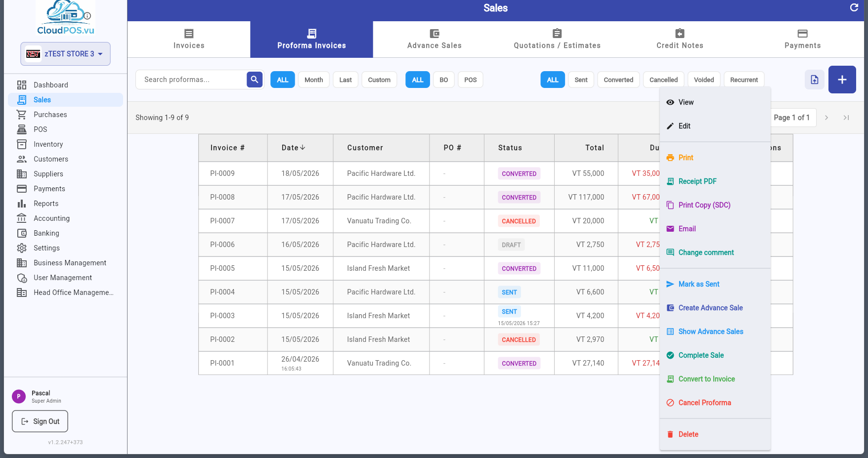This screenshot has width=868, height=458.
Task: Open Purchases in the sidebar
Action: pos(65,115)
